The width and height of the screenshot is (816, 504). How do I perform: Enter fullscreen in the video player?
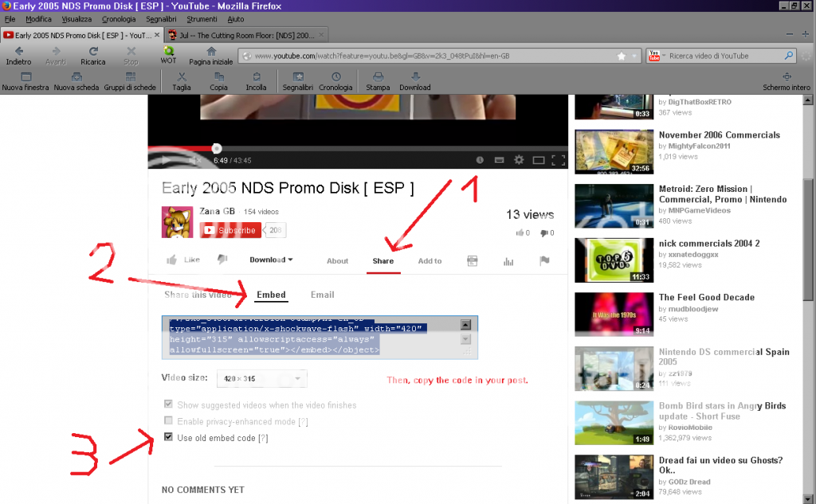[559, 160]
